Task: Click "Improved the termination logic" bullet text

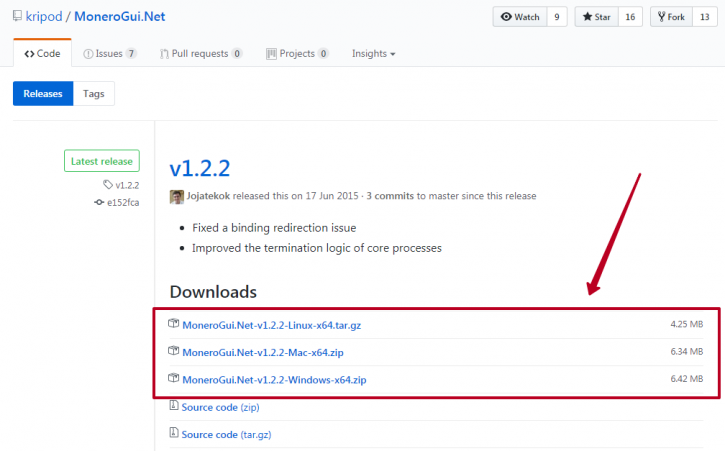Action: pyautogui.click(x=317, y=248)
